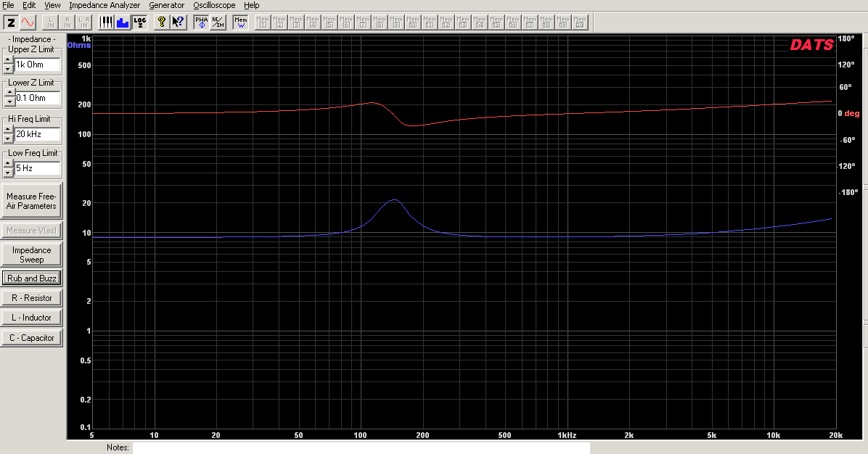Open the View menu
Screen dimensions: 868x454
tap(52, 6)
